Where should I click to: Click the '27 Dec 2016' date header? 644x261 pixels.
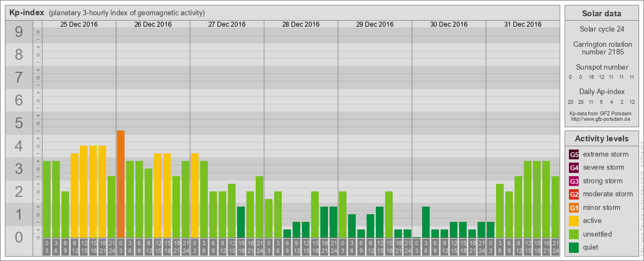(x=227, y=24)
